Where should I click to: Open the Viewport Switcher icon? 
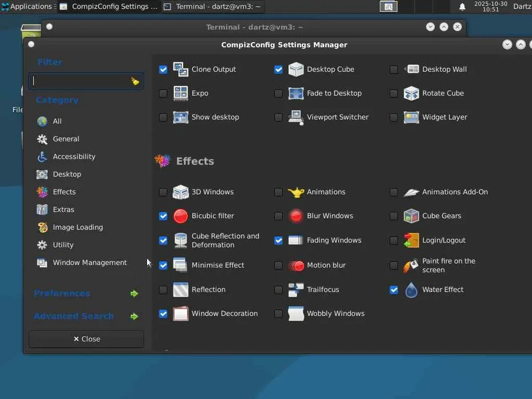296,117
